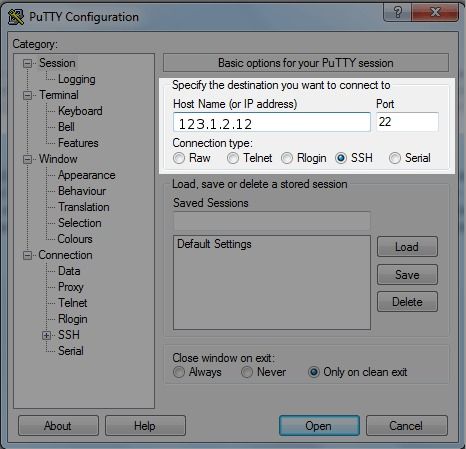This screenshot has height=449, width=466.
Task: Delete the selected saved session
Action: [x=407, y=302]
